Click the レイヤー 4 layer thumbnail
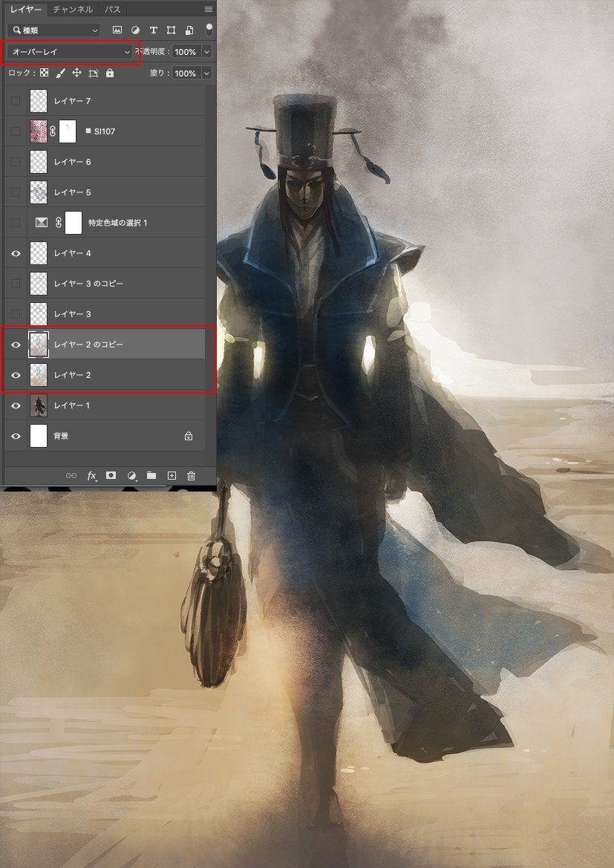Image resolution: width=614 pixels, height=868 pixels. point(38,253)
